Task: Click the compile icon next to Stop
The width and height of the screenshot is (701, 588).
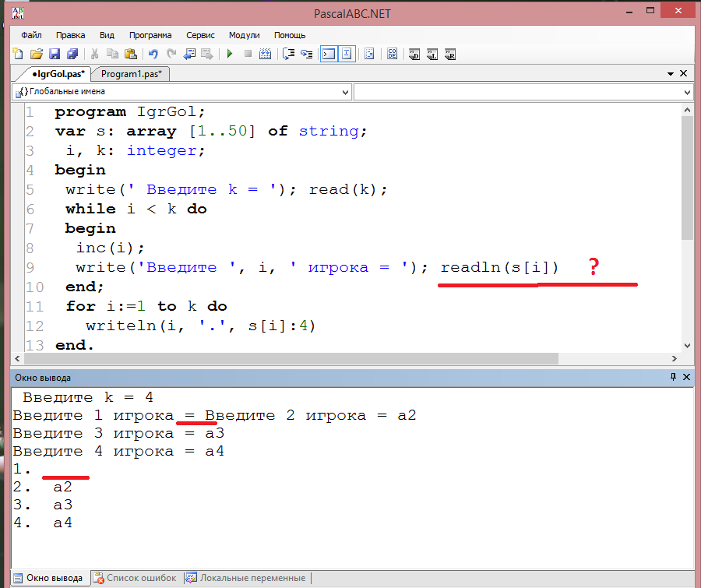Action: click(265, 54)
